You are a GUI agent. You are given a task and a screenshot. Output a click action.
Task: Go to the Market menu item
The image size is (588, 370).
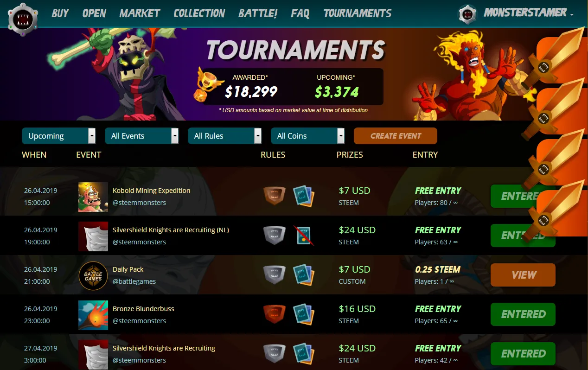pos(140,13)
